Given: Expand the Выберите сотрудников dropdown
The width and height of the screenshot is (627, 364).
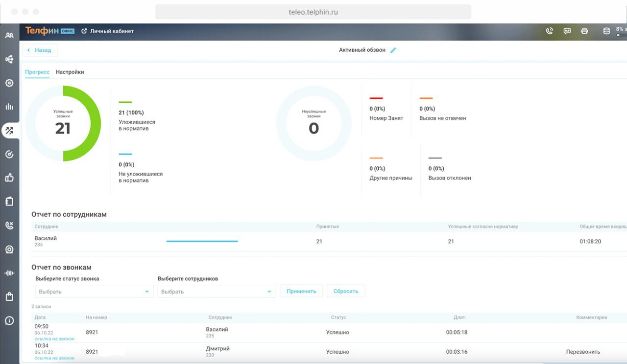Looking at the screenshot, I should tap(216, 292).
